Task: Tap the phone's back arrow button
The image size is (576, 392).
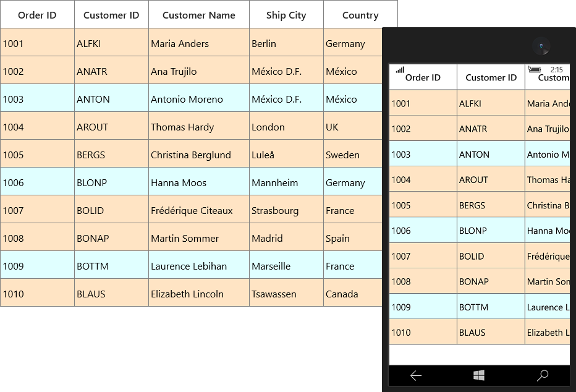Action: pos(416,375)
